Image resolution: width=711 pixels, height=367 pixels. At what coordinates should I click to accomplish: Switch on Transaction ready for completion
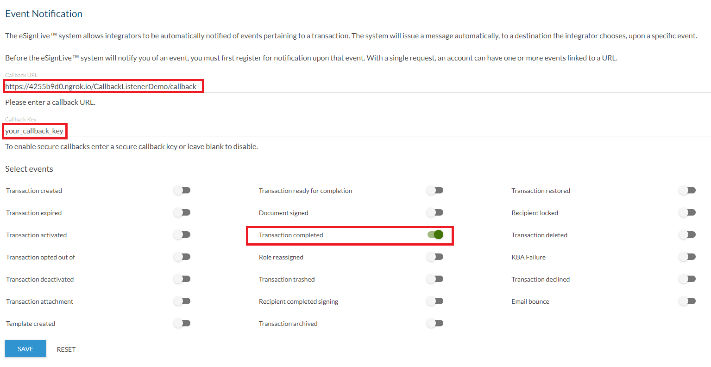point(435,191)
